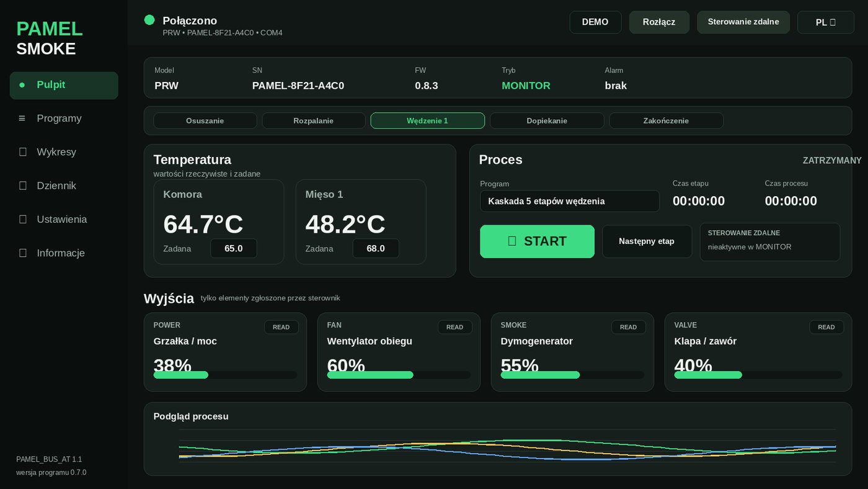
Task: Click the Wentylator obiegu progress bar
Action: 399,375
